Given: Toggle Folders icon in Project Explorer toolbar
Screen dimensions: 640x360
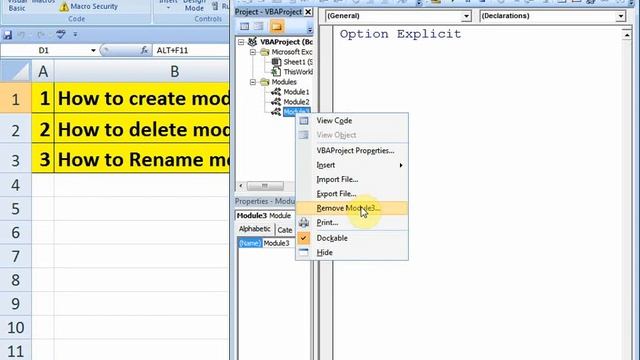Looking at the screenshot, I should click(x=276, y=27).
